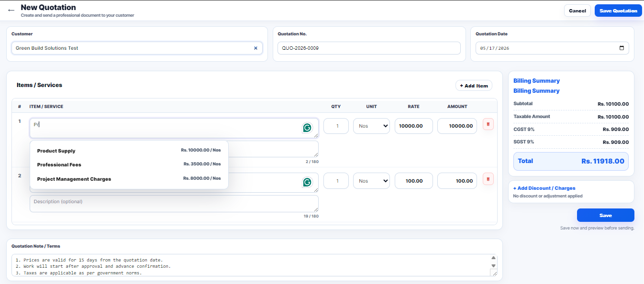Open the Unit dropdown for item row 2
This screenshot has height=284, width=644.
[372, 181]
